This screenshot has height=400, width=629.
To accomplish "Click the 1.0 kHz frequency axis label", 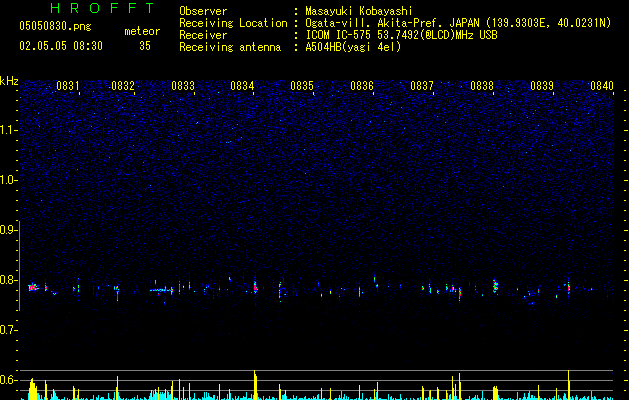I will pyautogui.click(x=8, y=180).
